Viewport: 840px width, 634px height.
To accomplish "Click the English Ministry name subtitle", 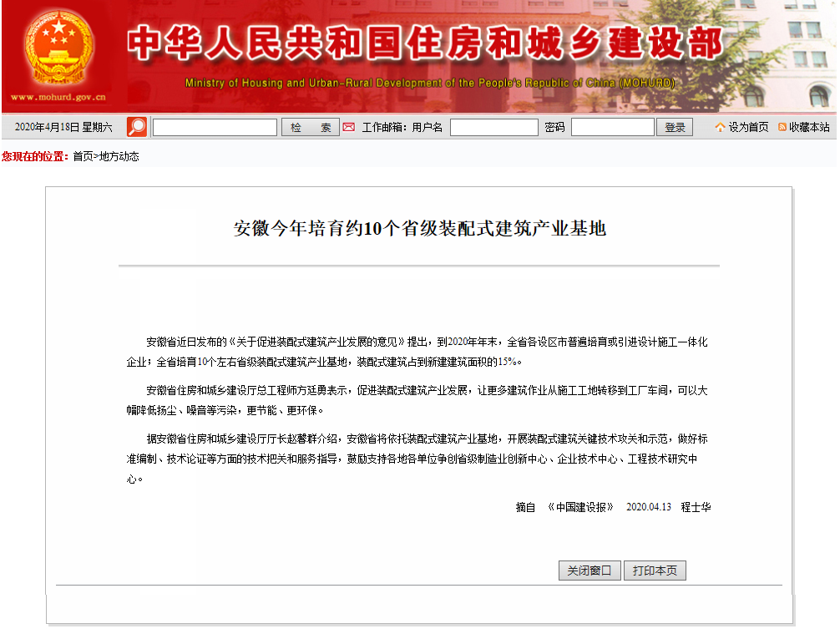I will pos(430,83).
